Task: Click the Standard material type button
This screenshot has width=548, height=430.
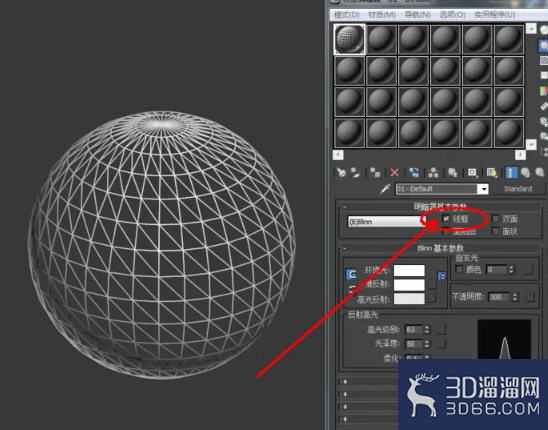Action: 518,189
